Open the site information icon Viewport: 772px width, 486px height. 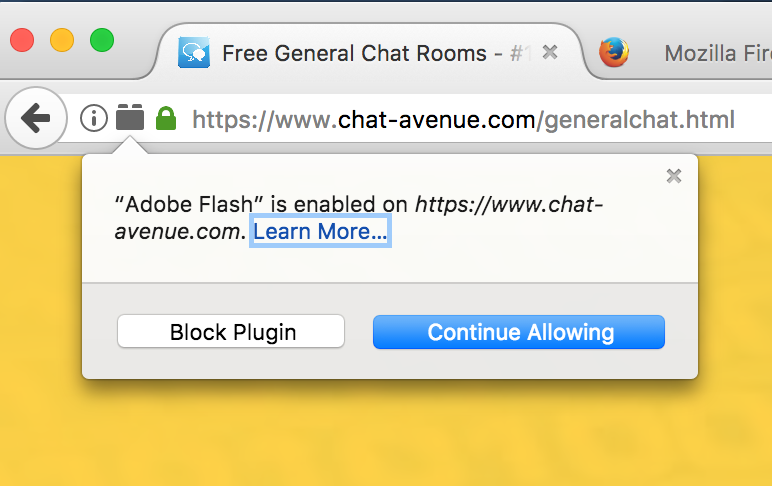(93, 120)
